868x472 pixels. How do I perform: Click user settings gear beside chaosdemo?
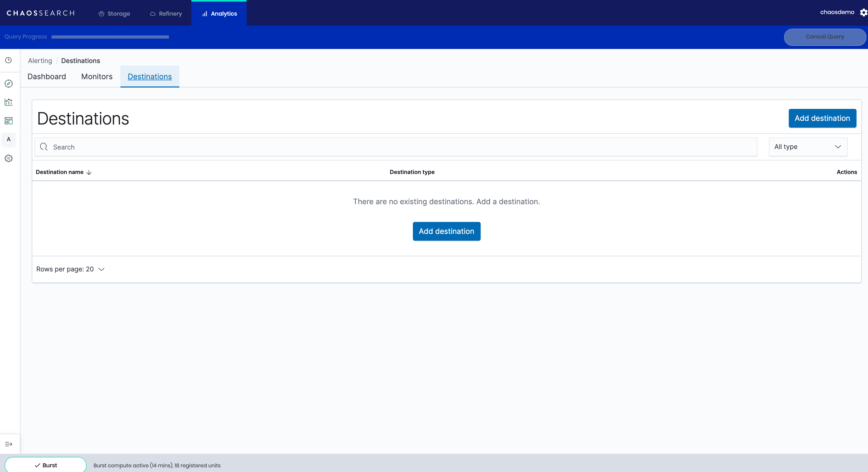click(x=863, y=13)
